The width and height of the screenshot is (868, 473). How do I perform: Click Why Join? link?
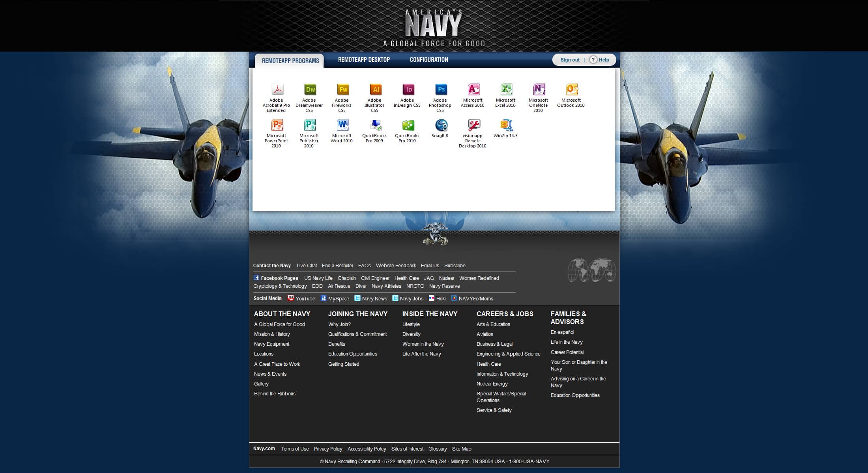[x=339, y=324]
